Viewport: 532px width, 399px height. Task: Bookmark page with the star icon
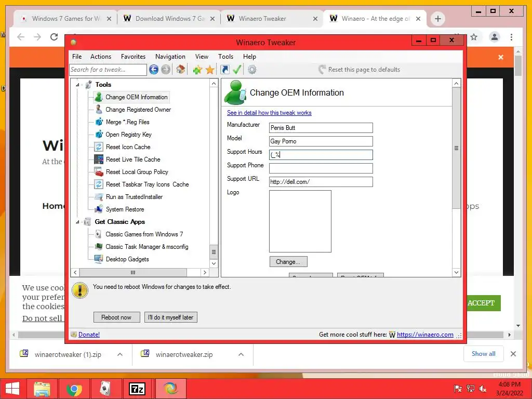[474, 37]
